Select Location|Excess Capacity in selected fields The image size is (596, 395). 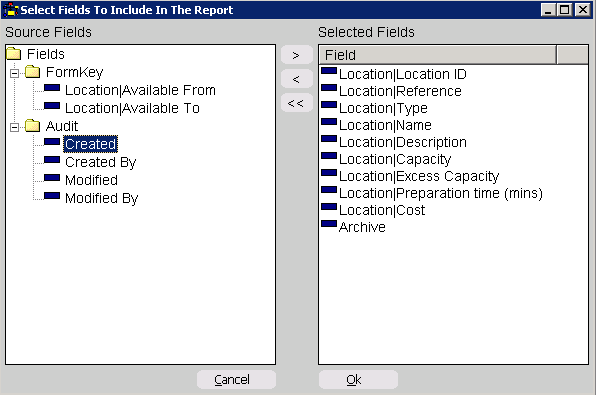[x=418, y=176]
